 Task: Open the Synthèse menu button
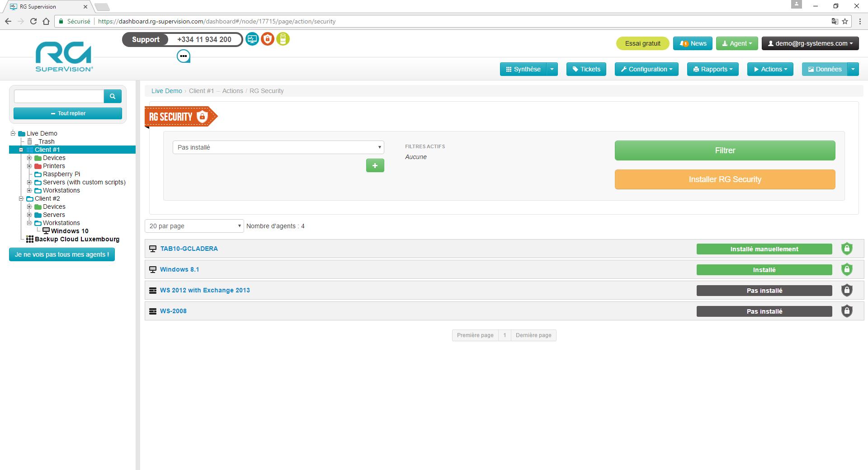(524, 69)
